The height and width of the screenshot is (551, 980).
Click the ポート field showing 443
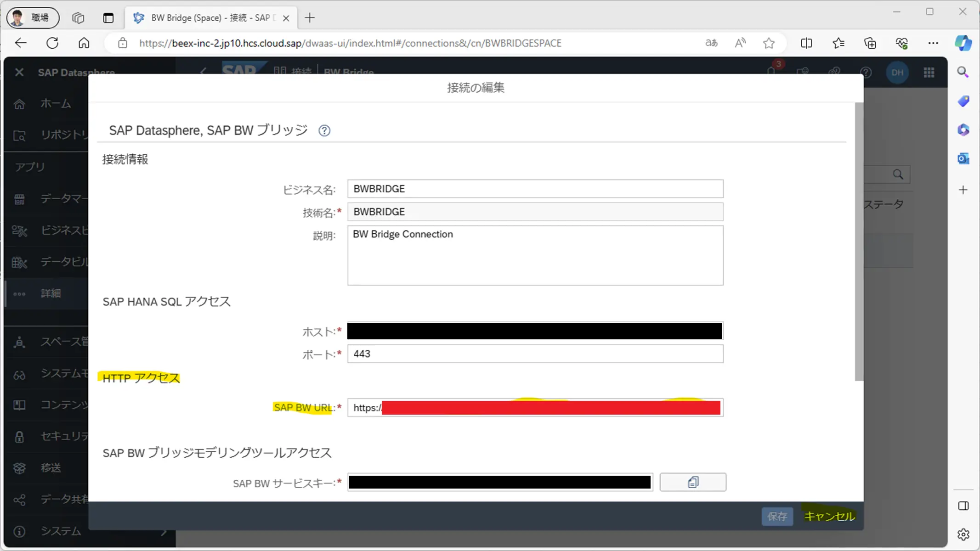click(535, 354)
